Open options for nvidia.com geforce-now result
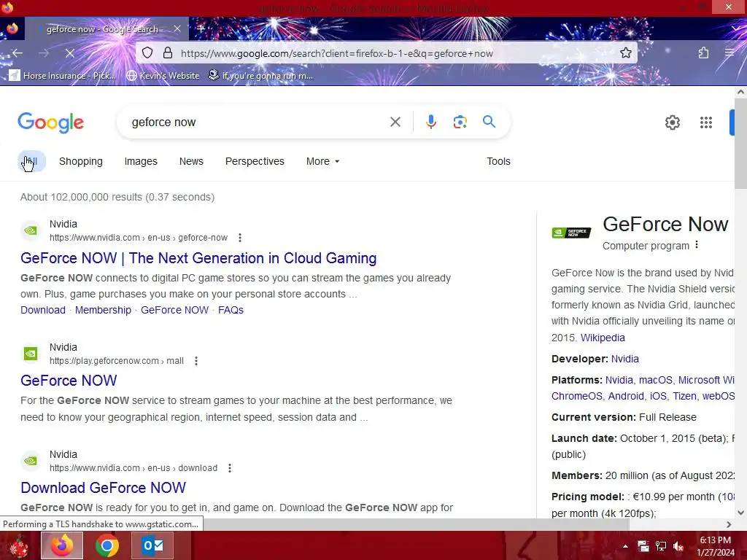Viewport: 747px width, 560px height. point(239,237)
